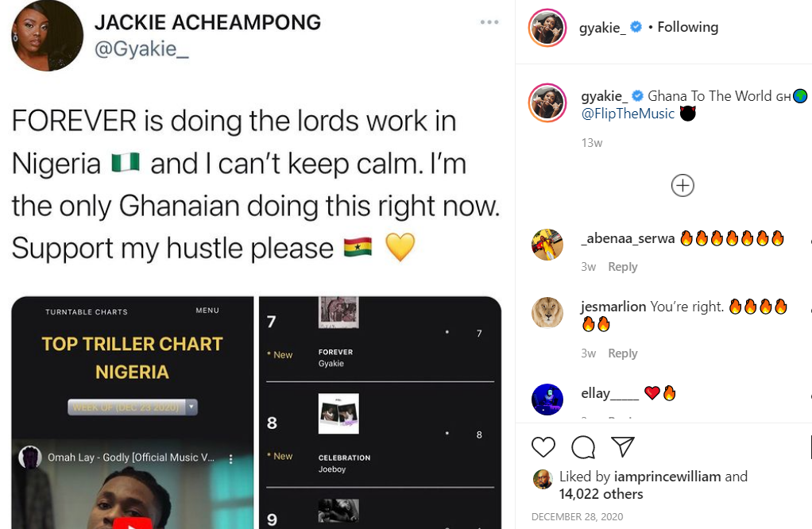Open tweet three-dots options menu

point(489,22)
